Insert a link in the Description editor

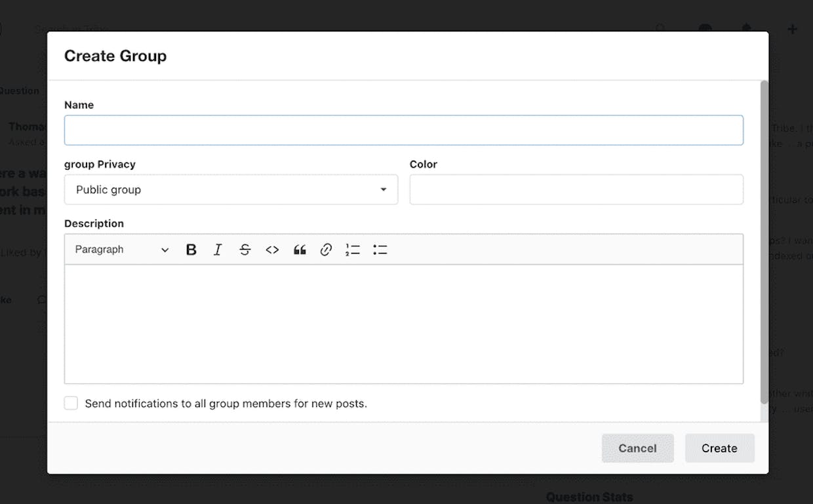point(326,250)
